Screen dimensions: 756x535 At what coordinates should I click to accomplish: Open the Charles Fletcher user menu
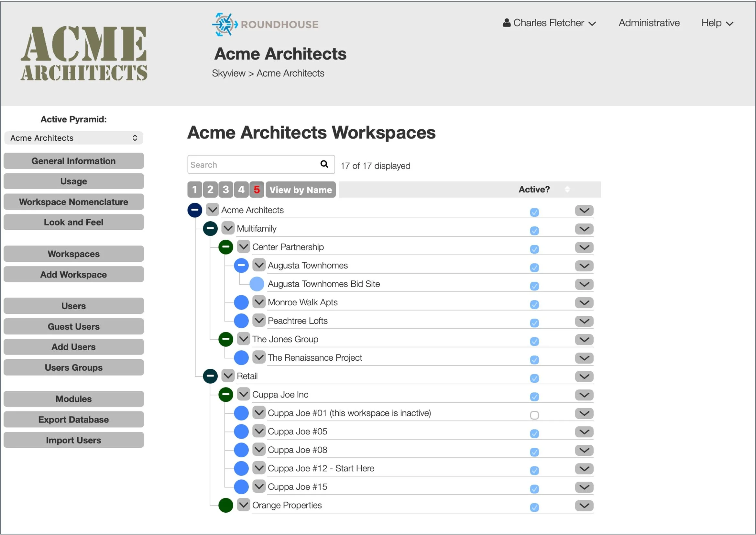click(x=549, y=23)
